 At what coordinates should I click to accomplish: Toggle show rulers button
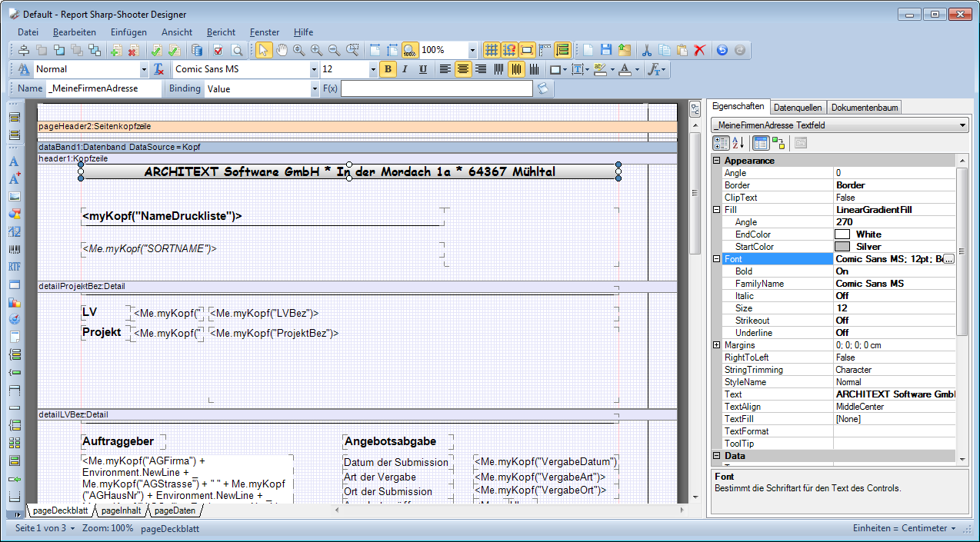pyautogui.click(x=545, y=50)
